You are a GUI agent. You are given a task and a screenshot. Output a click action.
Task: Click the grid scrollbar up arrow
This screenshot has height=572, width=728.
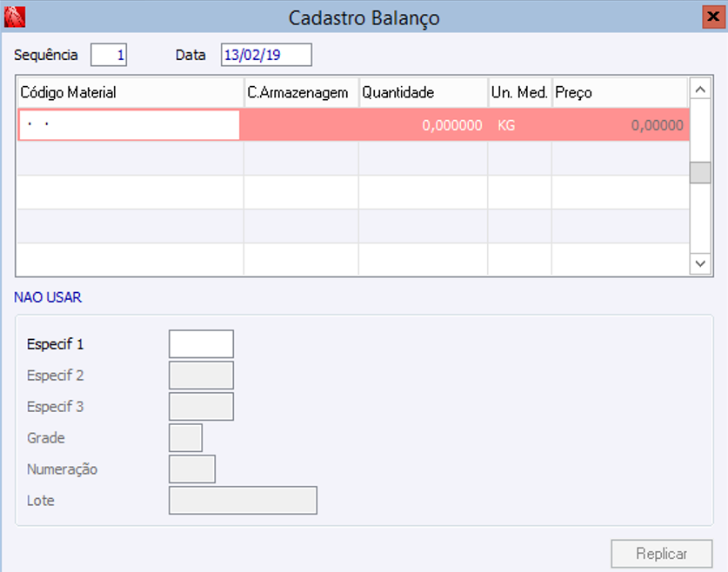tap(700, 89)
